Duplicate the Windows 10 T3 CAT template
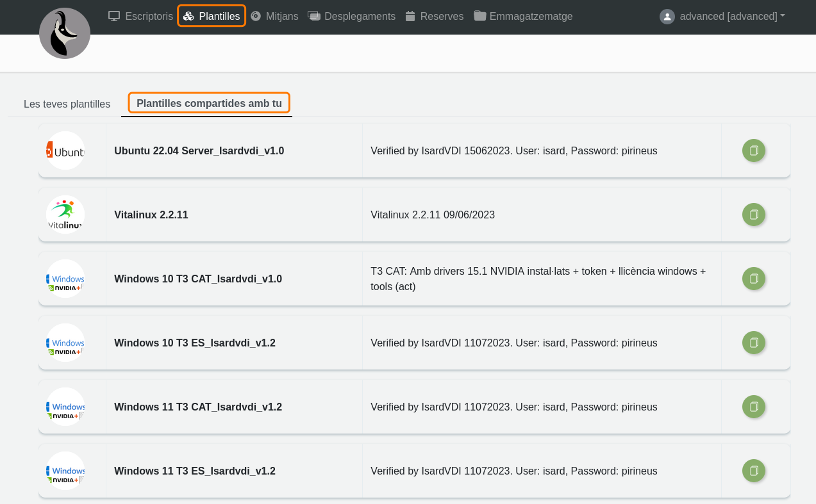816x504 pixels. point(754,279)
